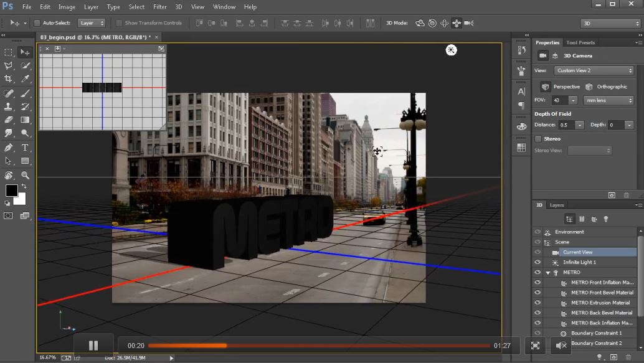The width and height of the screenshot is (644, 363).
Task: Enable the Stereo checkbox
Action: coord(538,139)
